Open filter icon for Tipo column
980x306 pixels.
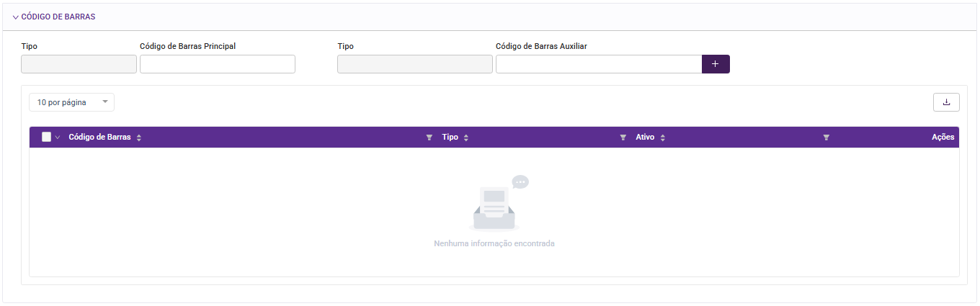coord(623,138)
